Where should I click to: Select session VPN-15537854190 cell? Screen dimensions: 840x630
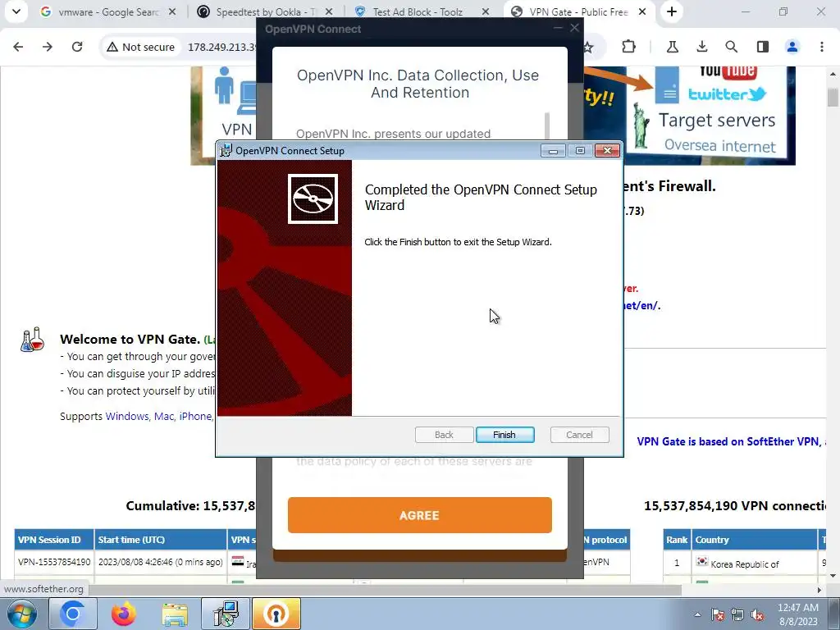pos(54,562)
